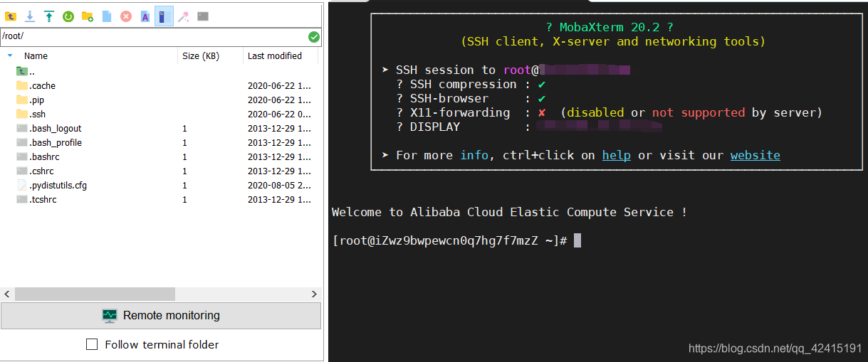Open terminal here toolbar icon
This screenshot has height=362, width=868.
click(203, 16)
